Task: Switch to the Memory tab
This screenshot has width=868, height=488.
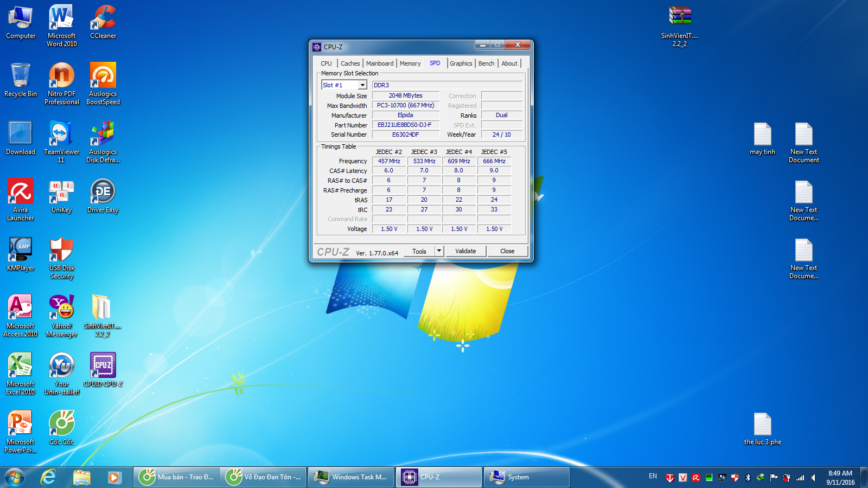Action: pyautogui.click(x=410, y=63)
